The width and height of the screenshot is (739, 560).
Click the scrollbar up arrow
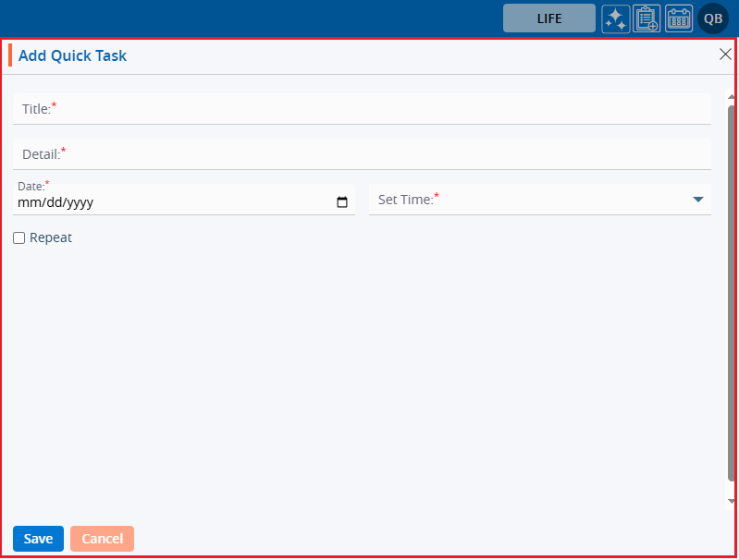732,97
